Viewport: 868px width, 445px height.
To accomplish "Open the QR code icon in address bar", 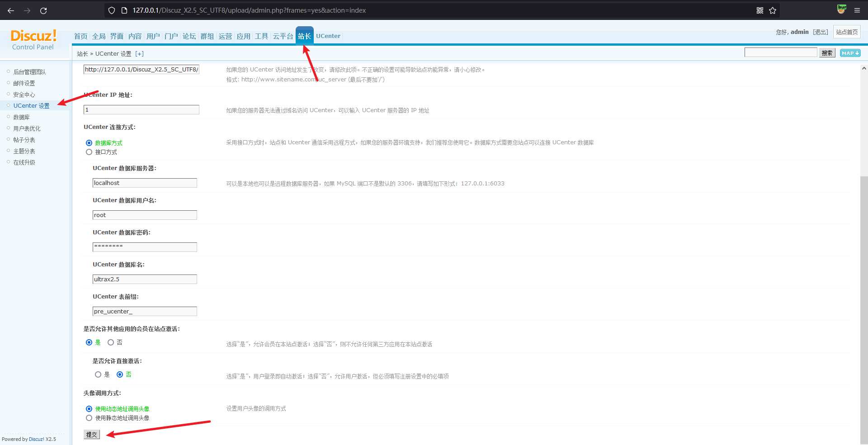I will click(760, 10).
